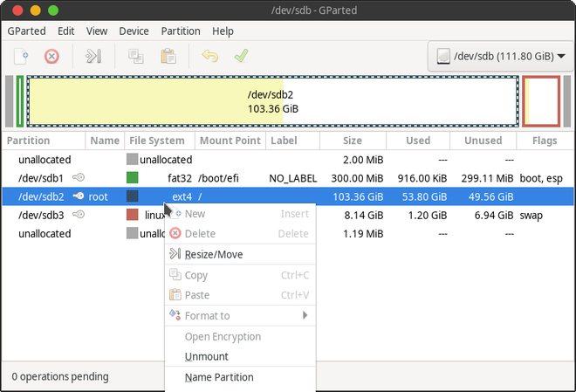
Task: Sort by the Used column header
Action: 418,141
